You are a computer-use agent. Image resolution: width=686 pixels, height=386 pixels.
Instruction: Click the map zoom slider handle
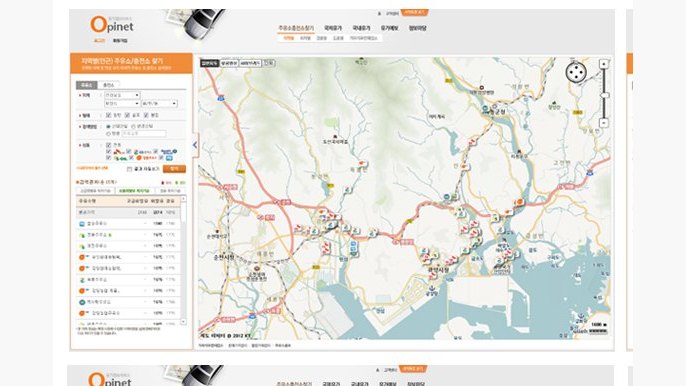(x=604, y=95)
